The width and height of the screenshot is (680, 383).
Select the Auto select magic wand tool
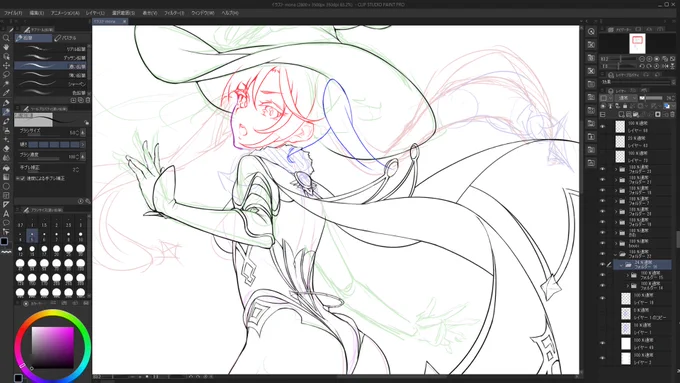(6, 83)
